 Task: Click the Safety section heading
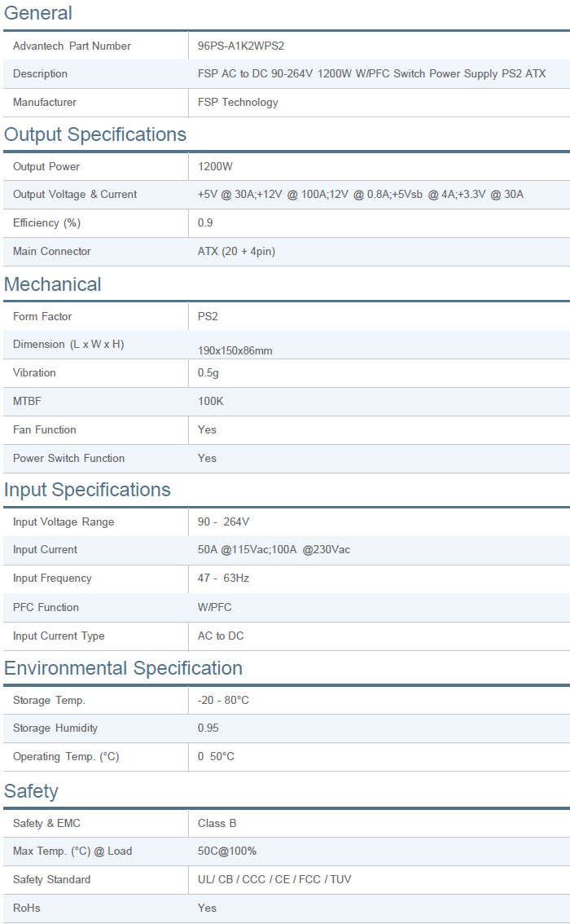coord(31,791)
